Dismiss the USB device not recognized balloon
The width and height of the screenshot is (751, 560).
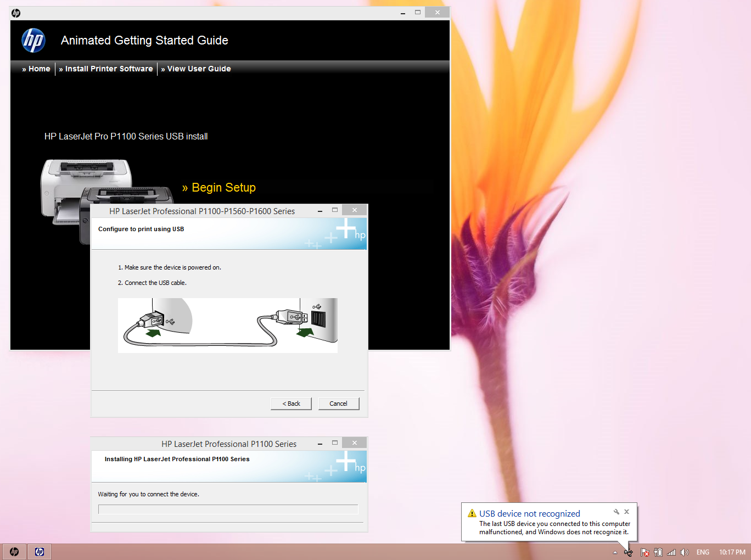[626, 512]
